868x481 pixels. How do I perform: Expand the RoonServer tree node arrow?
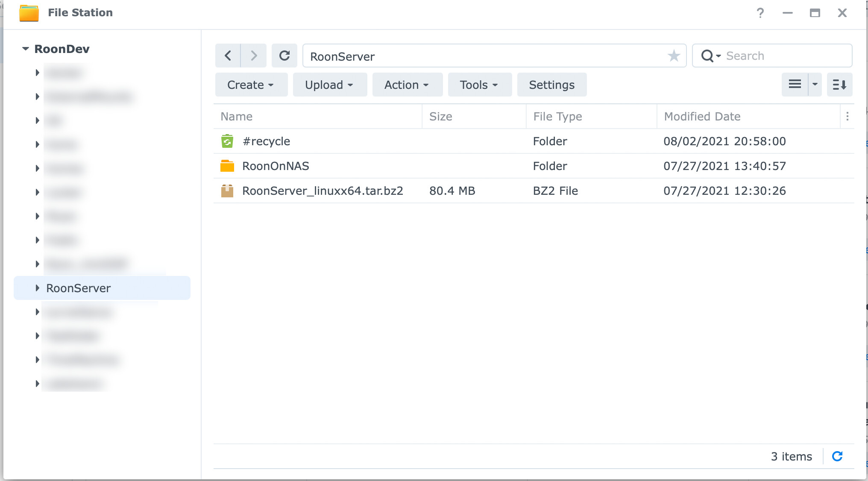coord(37,288)
